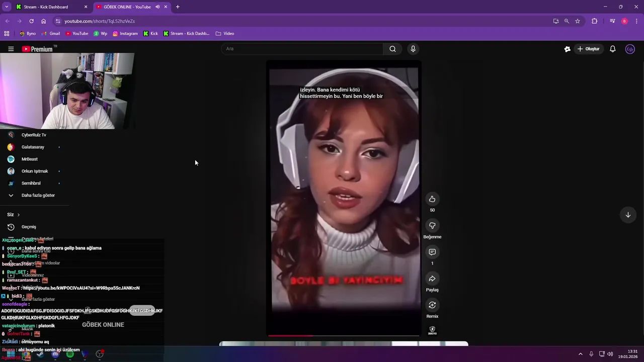Open OBS from the taskbar
This screenshot has width=644, height=362.
coord(100,354)
